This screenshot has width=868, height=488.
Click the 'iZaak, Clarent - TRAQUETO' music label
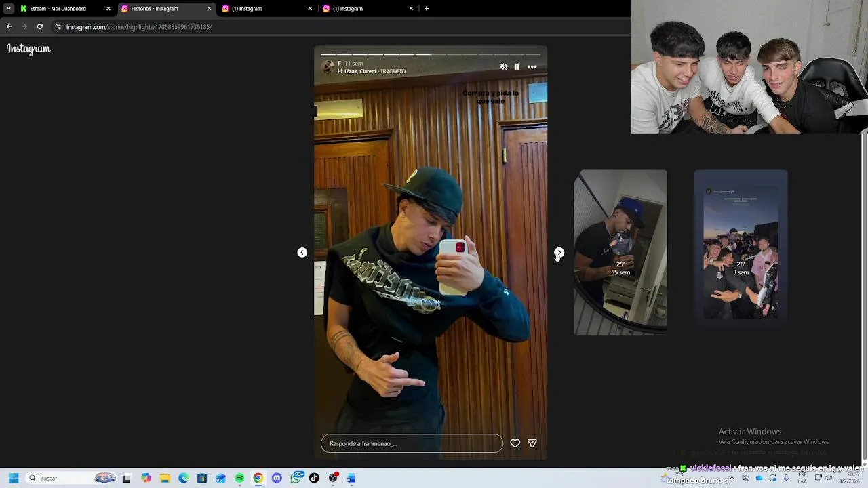click(x=372, y=71)
